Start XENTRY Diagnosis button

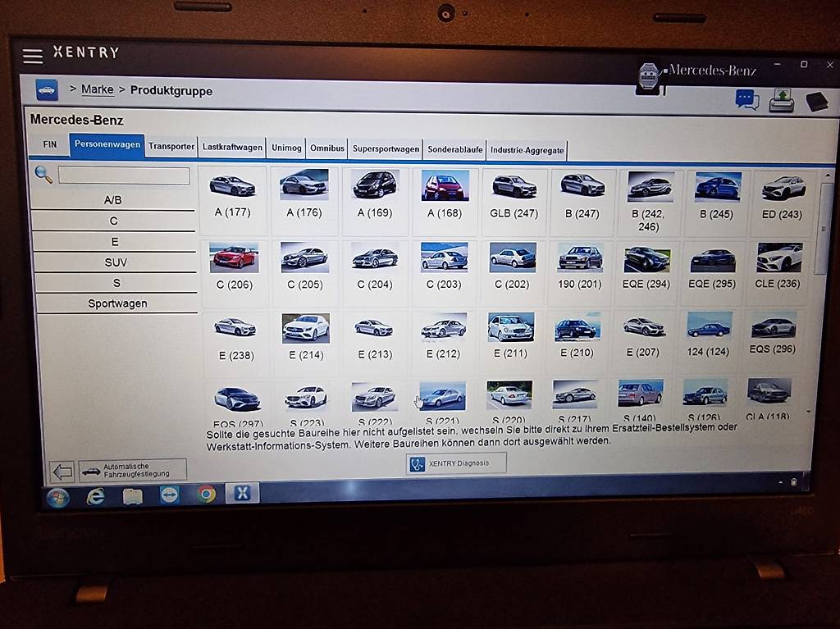456,463
